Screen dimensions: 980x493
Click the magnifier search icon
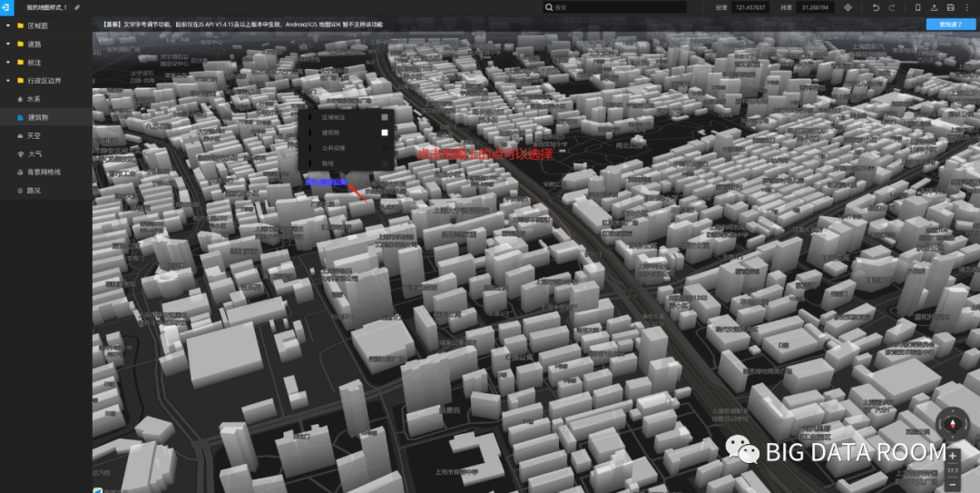tap(549, 7)
